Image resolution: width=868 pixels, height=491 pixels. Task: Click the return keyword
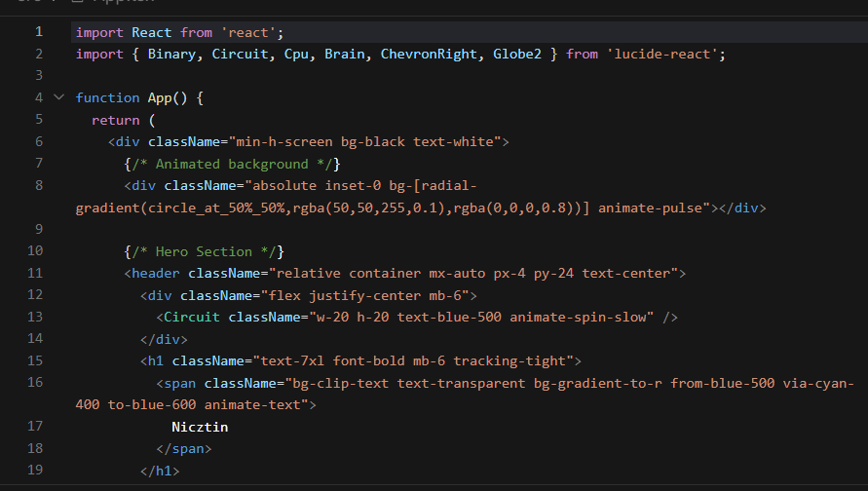[116, 120]
